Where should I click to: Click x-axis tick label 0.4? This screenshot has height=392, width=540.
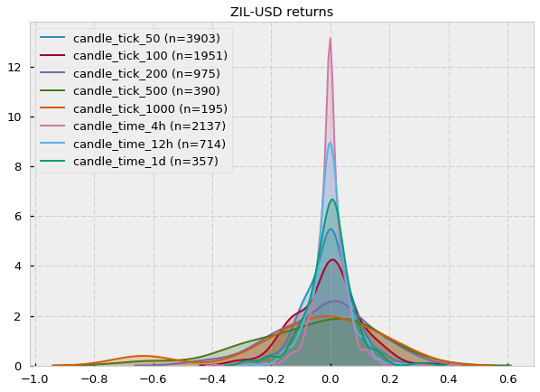[x=449, y=379]
